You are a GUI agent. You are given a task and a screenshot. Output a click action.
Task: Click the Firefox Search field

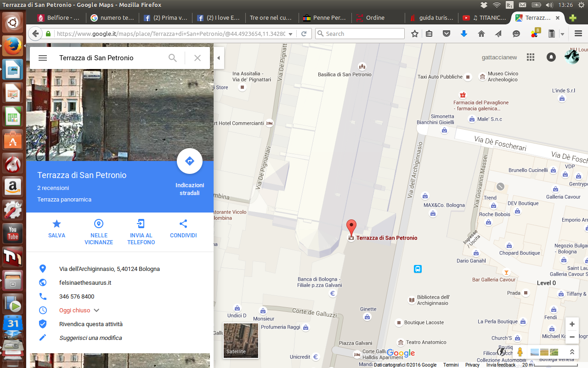tap(360, 34)
